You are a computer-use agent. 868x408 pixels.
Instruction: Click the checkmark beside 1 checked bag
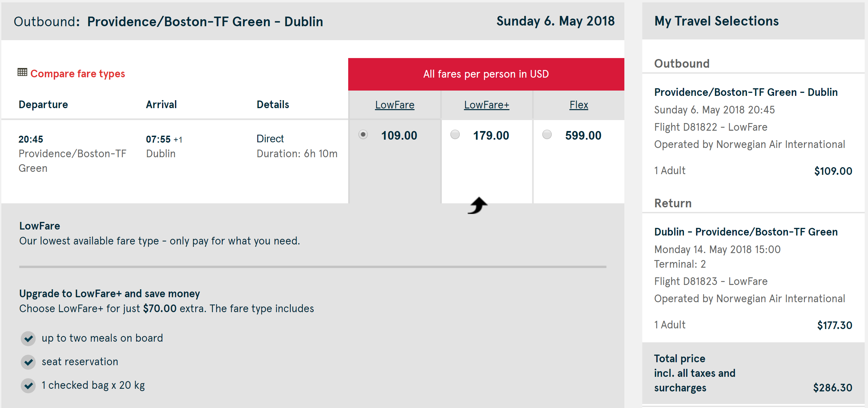coord(28,385)
